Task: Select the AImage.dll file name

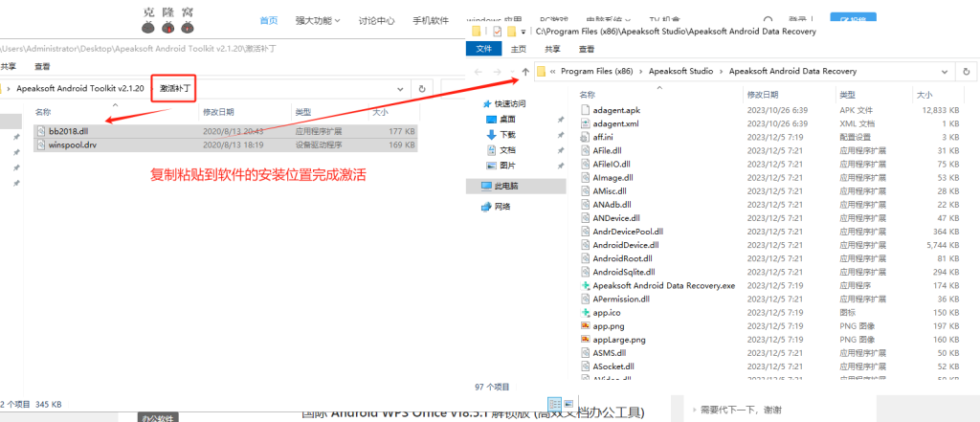Action: tap(612, 178)
